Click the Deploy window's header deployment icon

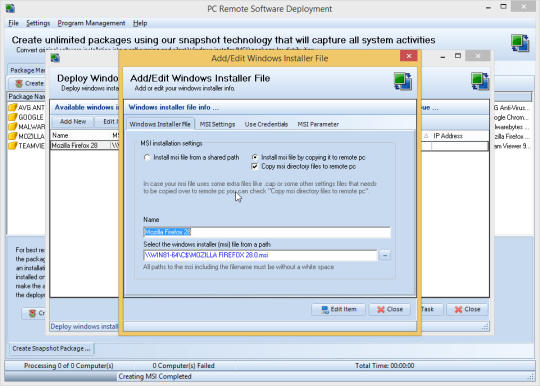(480, 81)
